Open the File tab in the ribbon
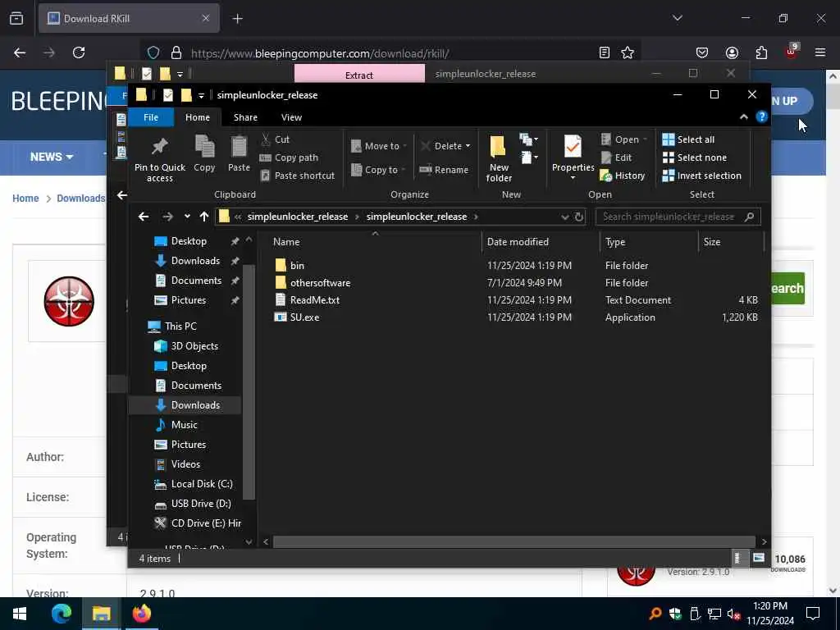The width and height of the screenshot is (840, 630). pos(151,117)
